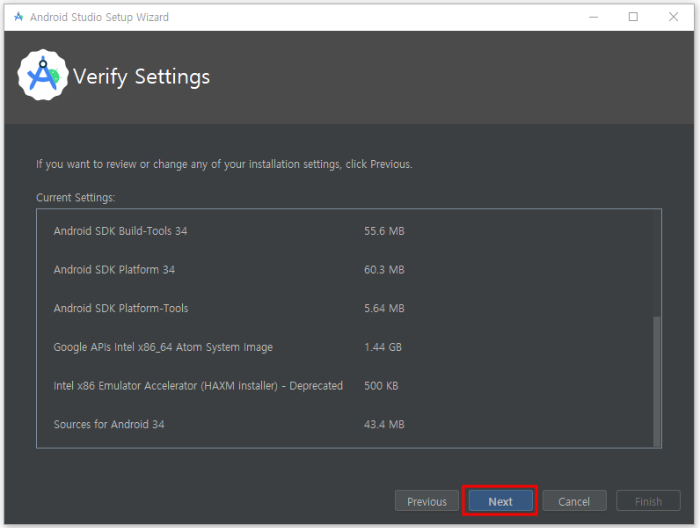Click the Android Studio Setup Wizard title text
The width and height of the screenshot is (700, 528).
point(99,17)
